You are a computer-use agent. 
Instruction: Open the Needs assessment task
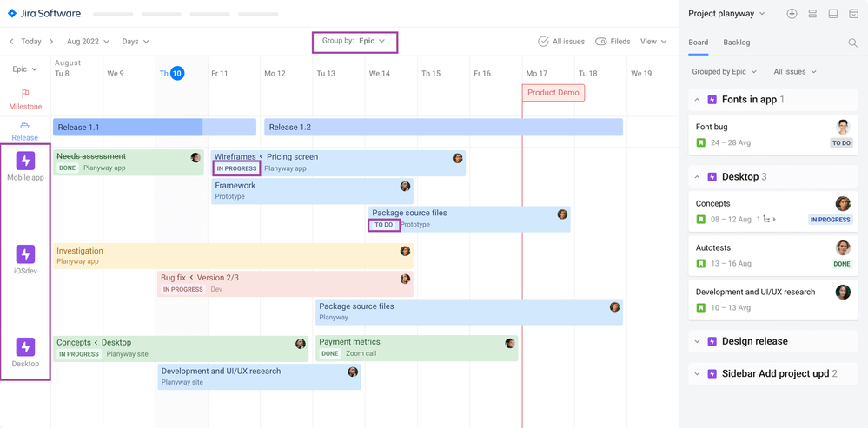(x=129, y=162)
